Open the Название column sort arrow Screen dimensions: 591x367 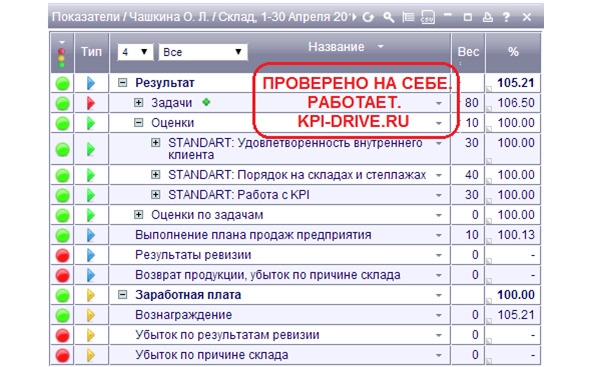[381, 46]
